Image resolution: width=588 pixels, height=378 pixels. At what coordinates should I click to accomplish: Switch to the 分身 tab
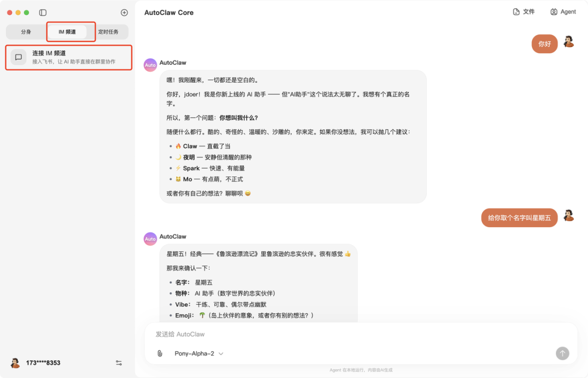coord(25,32)
